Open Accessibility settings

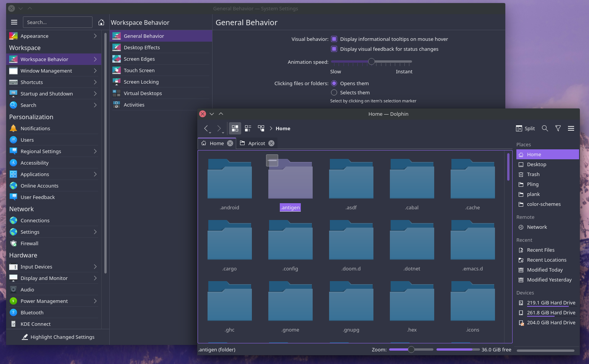pos(53,163)
